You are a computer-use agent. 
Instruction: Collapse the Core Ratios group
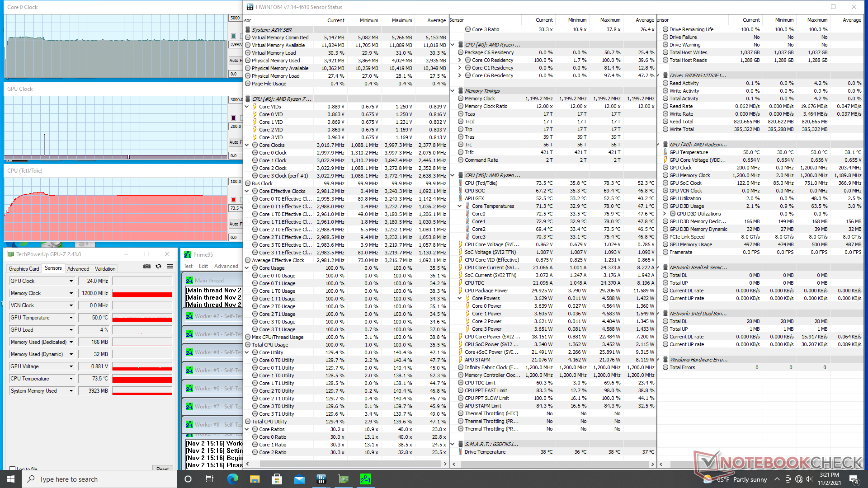click(x=247, y=429)
